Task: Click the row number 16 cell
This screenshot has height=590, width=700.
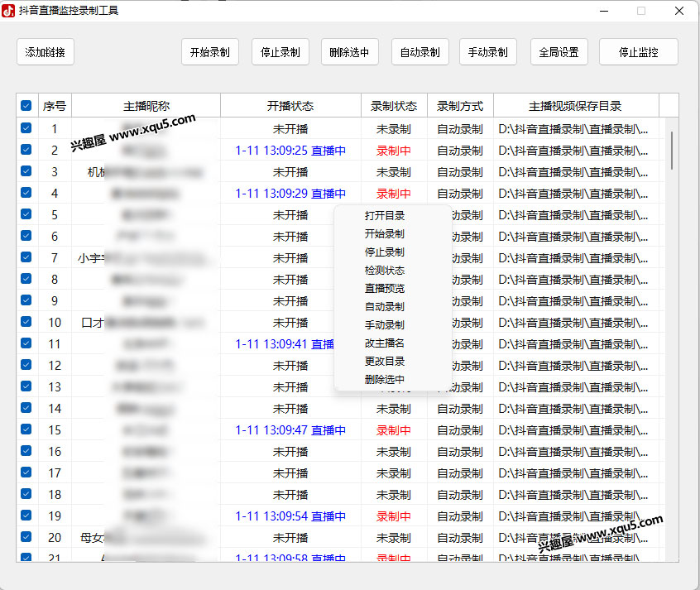Action: (x=55, y=452)
